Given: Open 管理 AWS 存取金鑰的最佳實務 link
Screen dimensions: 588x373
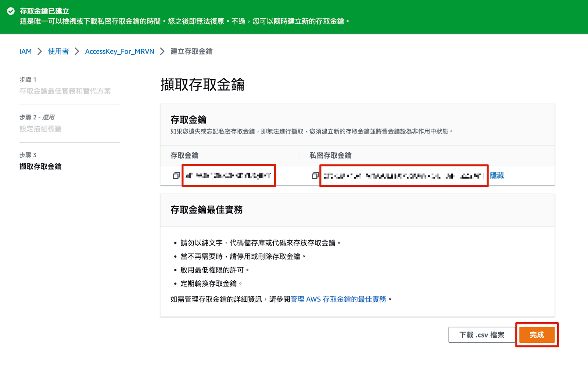Looking at the screenshot, I should [x=338, y=299].
